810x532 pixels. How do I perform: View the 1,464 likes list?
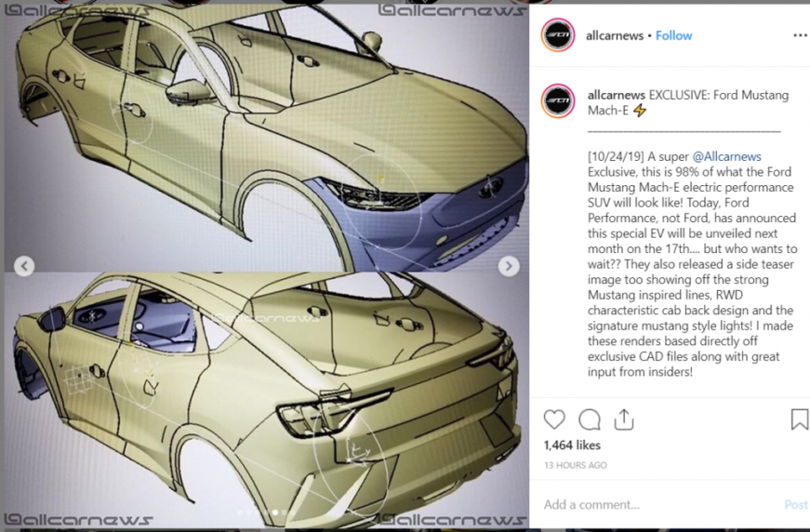tap(572, 446)
